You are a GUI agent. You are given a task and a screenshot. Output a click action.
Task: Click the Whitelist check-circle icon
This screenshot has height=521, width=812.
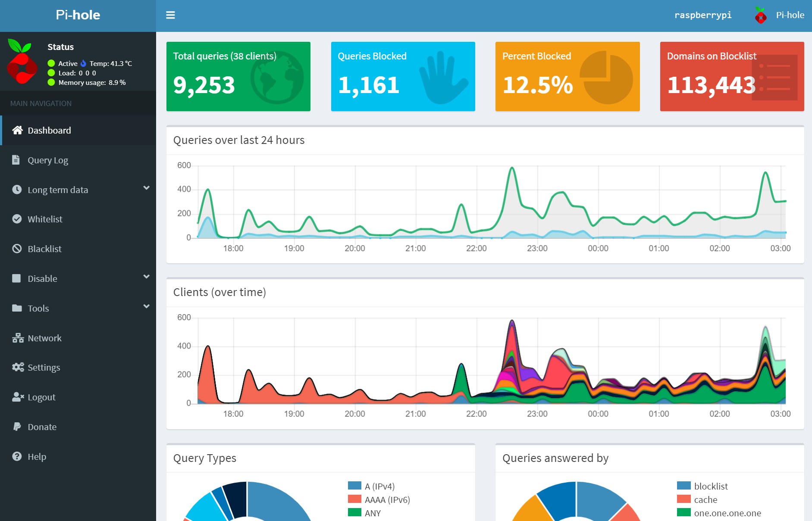point(17,219)
